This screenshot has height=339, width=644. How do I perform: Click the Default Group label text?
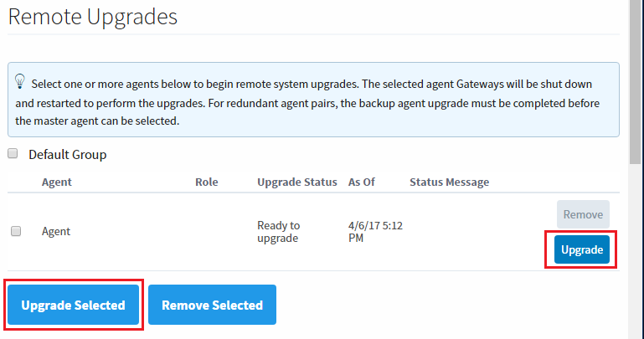(68, 155)
